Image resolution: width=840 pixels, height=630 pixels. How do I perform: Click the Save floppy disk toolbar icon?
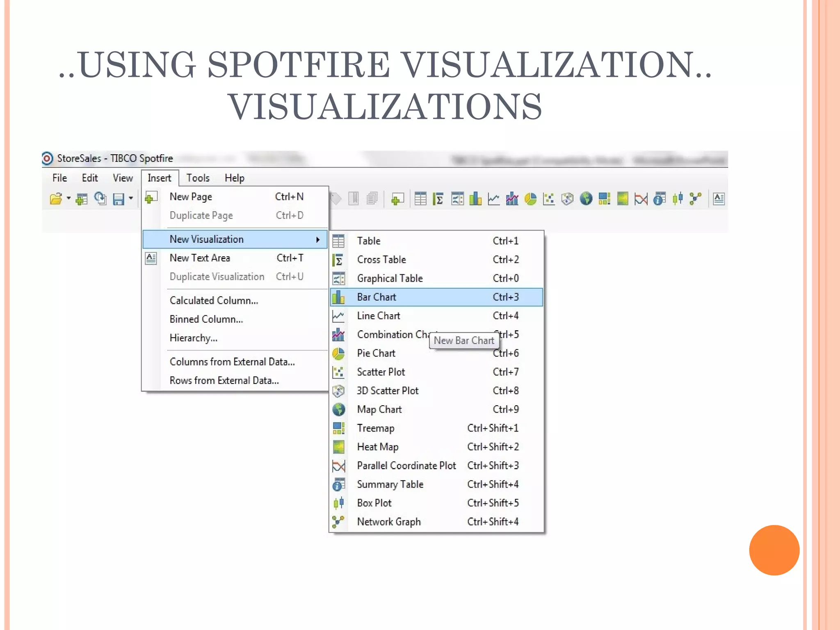[x=119, y=199]
